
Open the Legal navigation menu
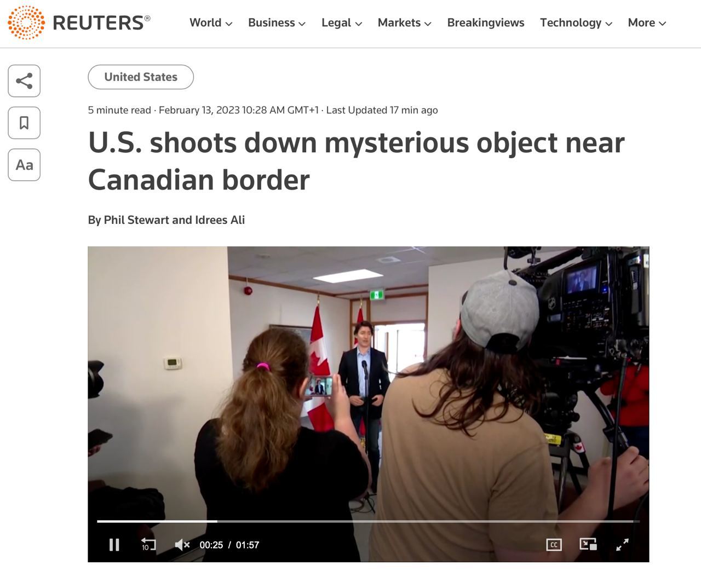[342, 23]
